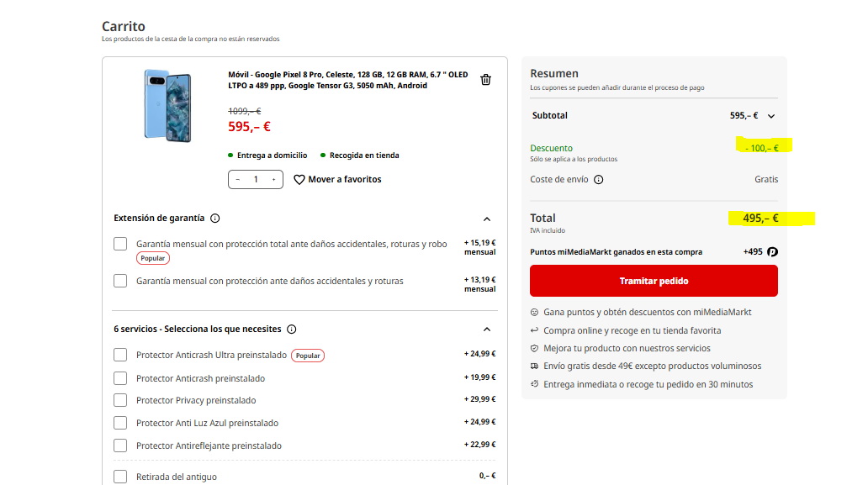Collapse the 6 servicios section chevron
868x485 pixels.
point(487,329)
